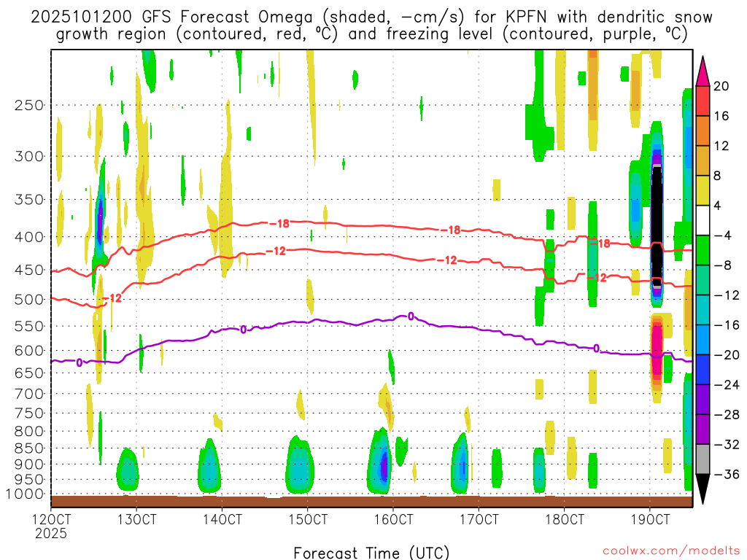Screen dimensions: 747x560
Task: Click the colorbar tick label -24
Action: pyautogui.click(x=727, y=385)
